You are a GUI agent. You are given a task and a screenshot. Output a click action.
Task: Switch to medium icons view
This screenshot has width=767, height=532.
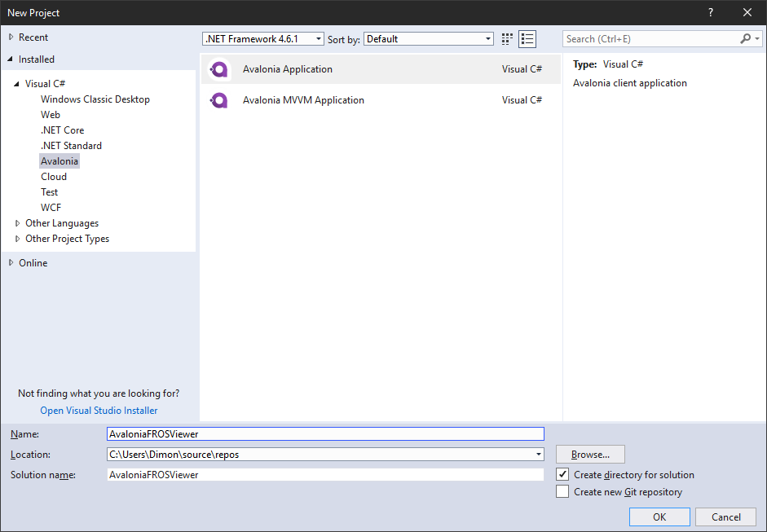click(506, 38)
